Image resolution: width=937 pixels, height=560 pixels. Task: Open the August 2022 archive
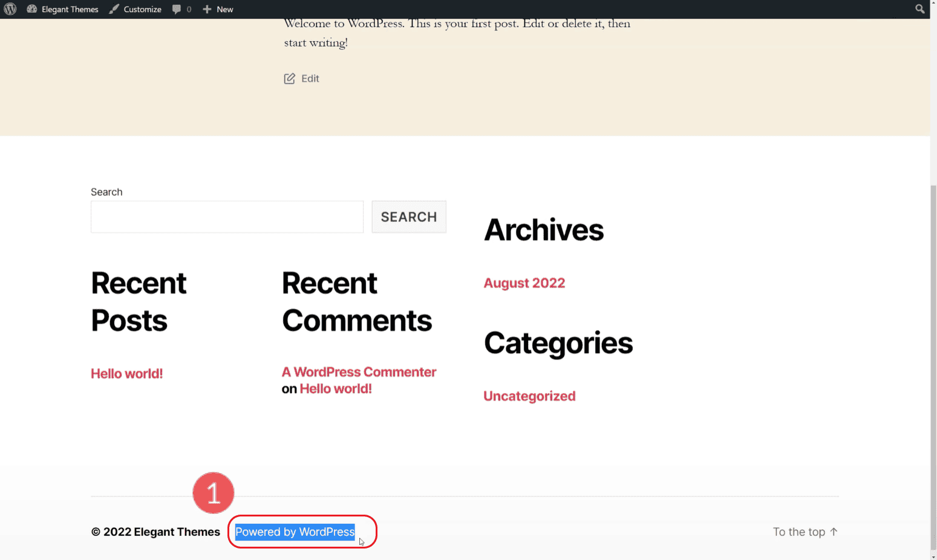pyautogui.click(x=524, y=282)
